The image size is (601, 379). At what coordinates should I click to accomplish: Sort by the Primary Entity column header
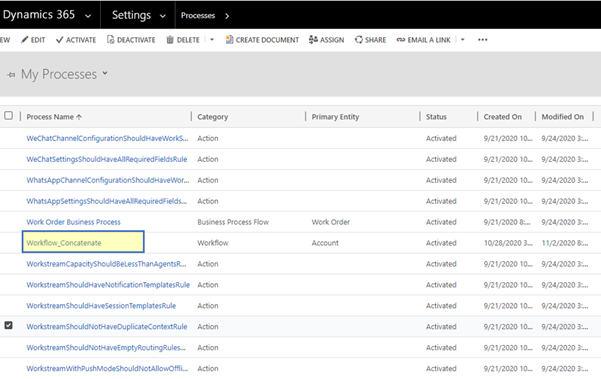(335, 117)
